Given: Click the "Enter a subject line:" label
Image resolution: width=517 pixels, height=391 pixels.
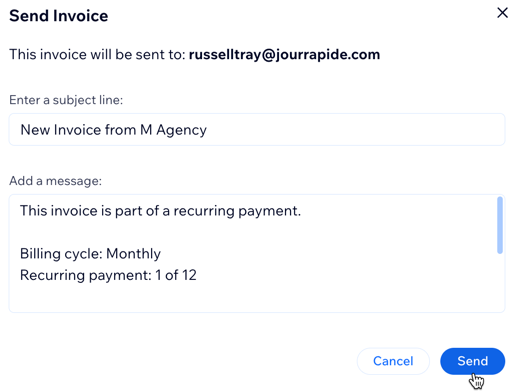Looking at the screenshot, I should click(66, 100).
